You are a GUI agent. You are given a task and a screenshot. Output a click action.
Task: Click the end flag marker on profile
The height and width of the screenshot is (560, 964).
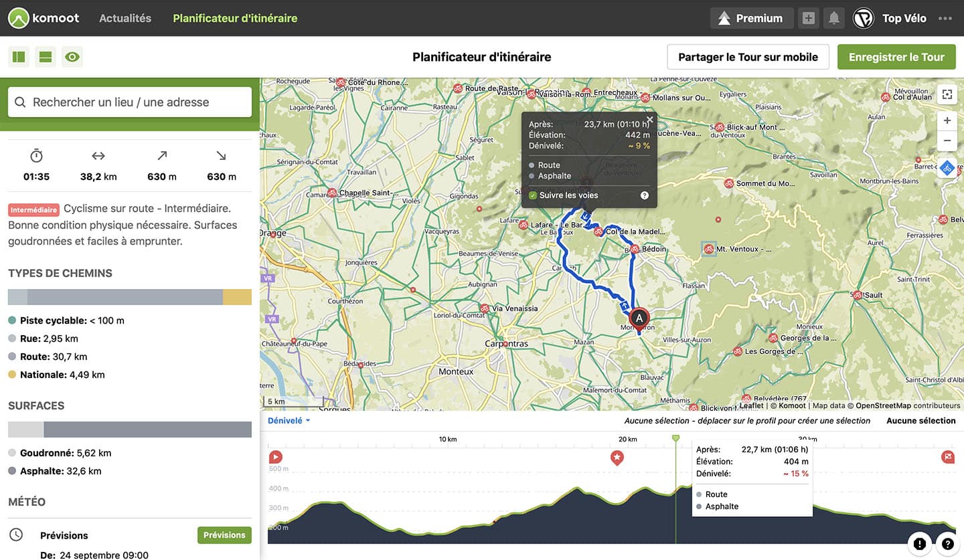[948, 458]
